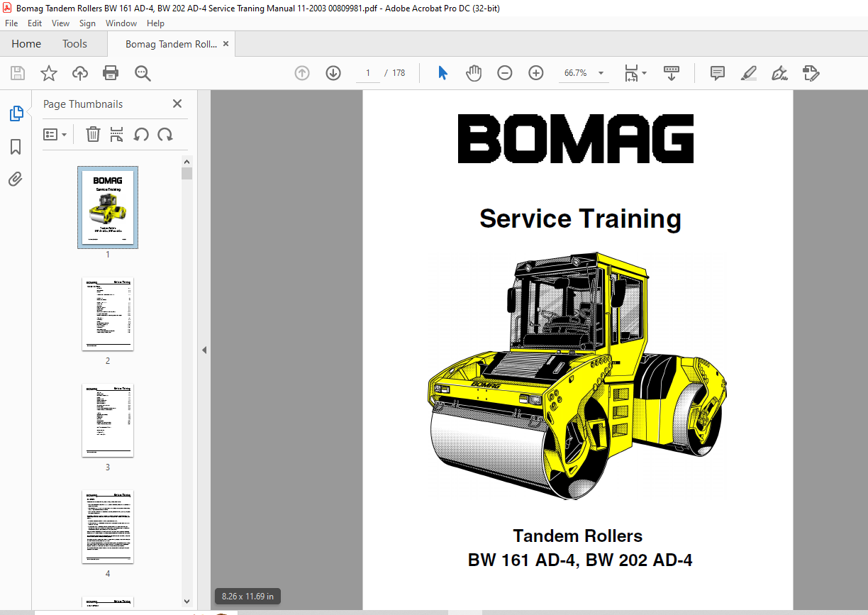Click the upload to cloud icon

[80, 73]
